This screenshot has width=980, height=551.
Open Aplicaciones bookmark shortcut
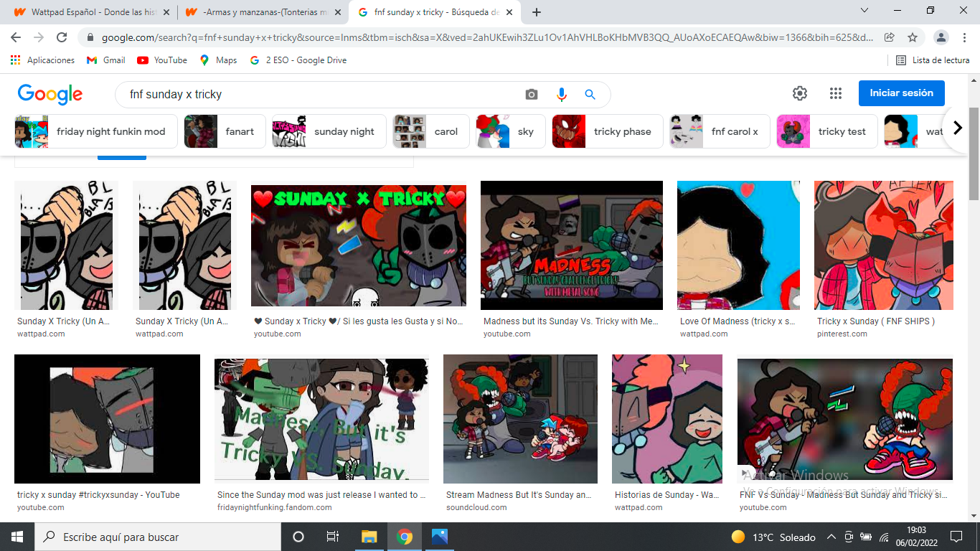coord(42,60)
